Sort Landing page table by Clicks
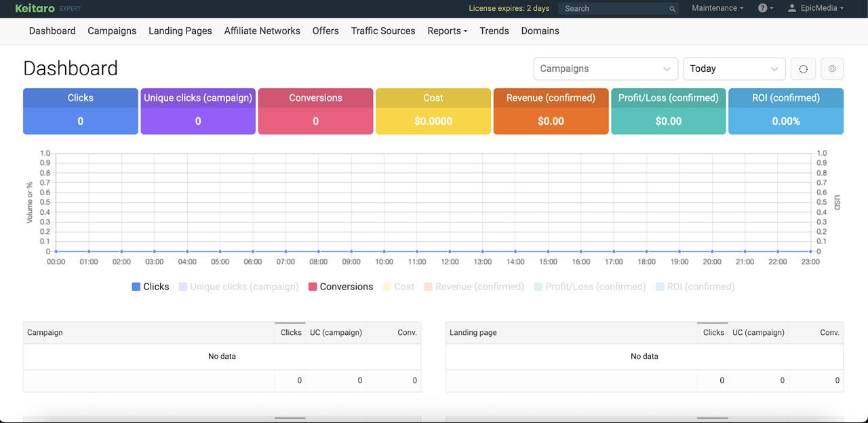Image resolution: width=868 pixels, height=423 pixels. coord(713,333)
